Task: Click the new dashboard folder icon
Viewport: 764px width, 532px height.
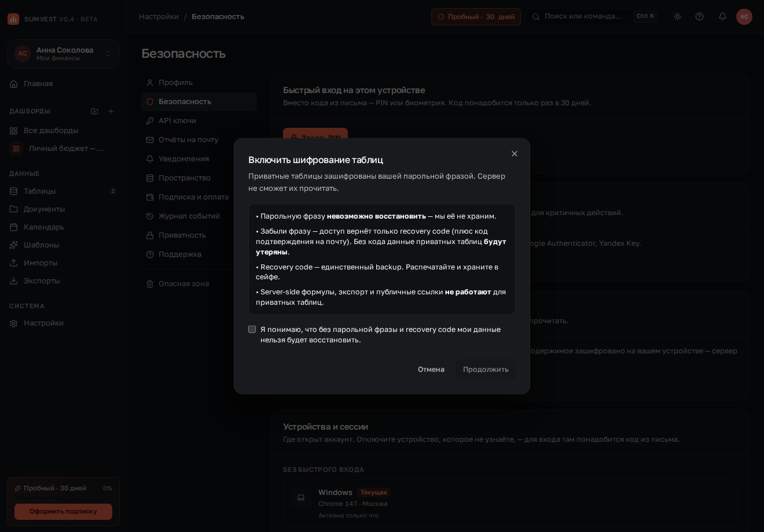Action: click(95, 111)
